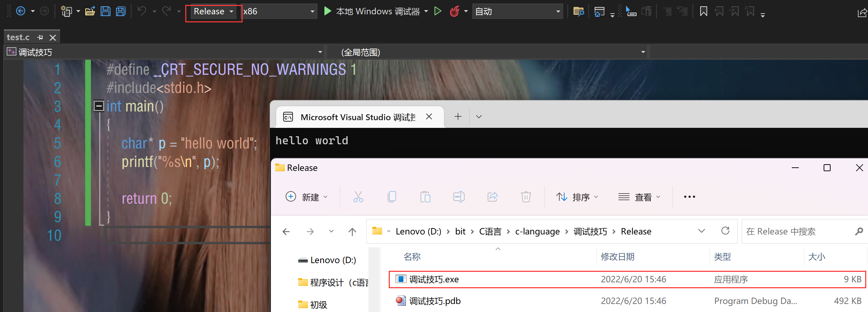Start without debugging using hollow green arrow

438,12
